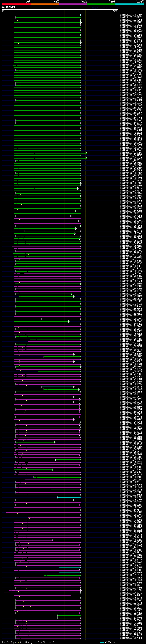This screenshot has width=146, height=644.
Task: Choose the UniRef100_B0X903 hit name
Action: pyautogui.click(x=131, y=77)
